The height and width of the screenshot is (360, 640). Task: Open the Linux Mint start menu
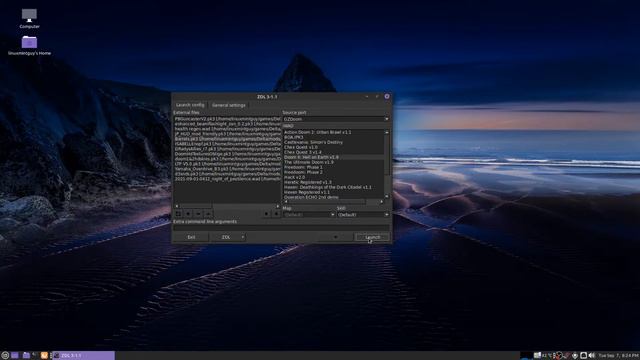[x=5, y=356]
